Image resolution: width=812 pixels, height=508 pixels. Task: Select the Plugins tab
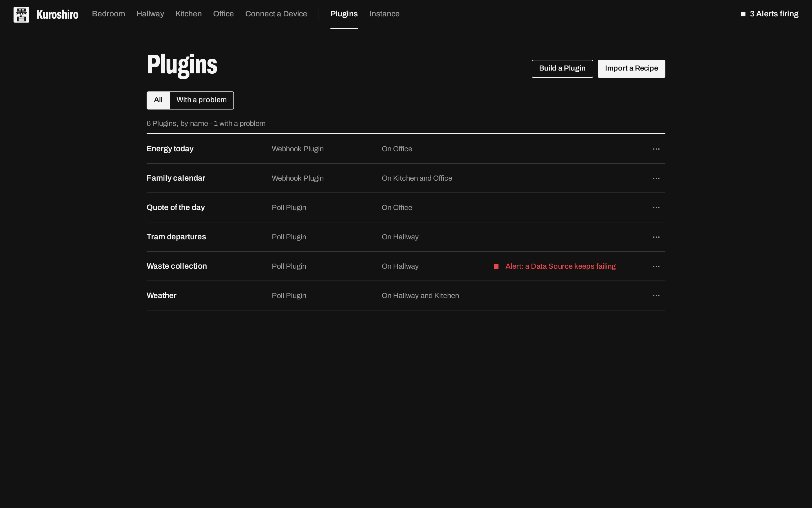(x=344, y=14)
